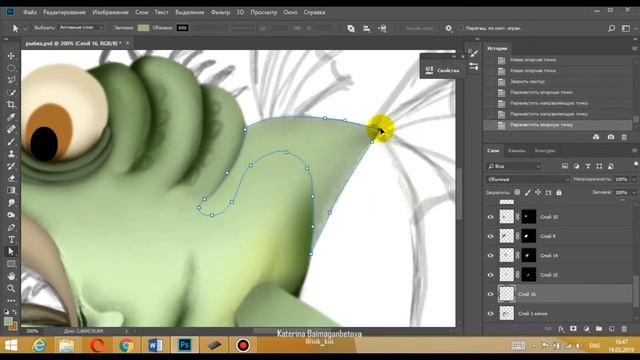Add layer style via fx icon
The height and width of the screenshot is (360, 640).
pos(561,329)
